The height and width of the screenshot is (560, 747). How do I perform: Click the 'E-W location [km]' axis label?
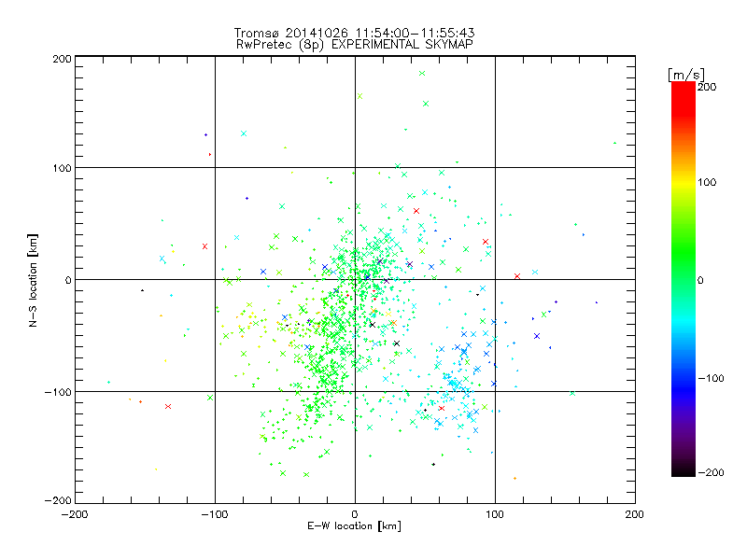click(x=354, y=525)
